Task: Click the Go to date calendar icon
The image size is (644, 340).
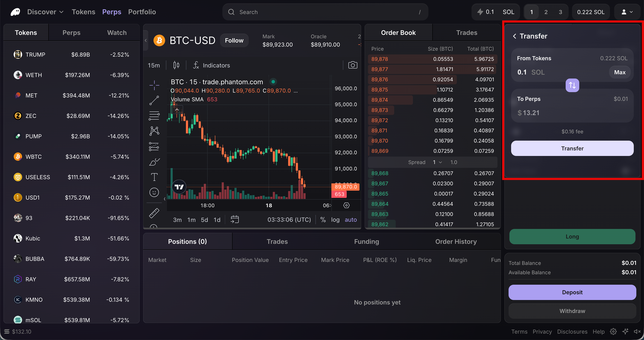Action: click(x=234, y=220)
